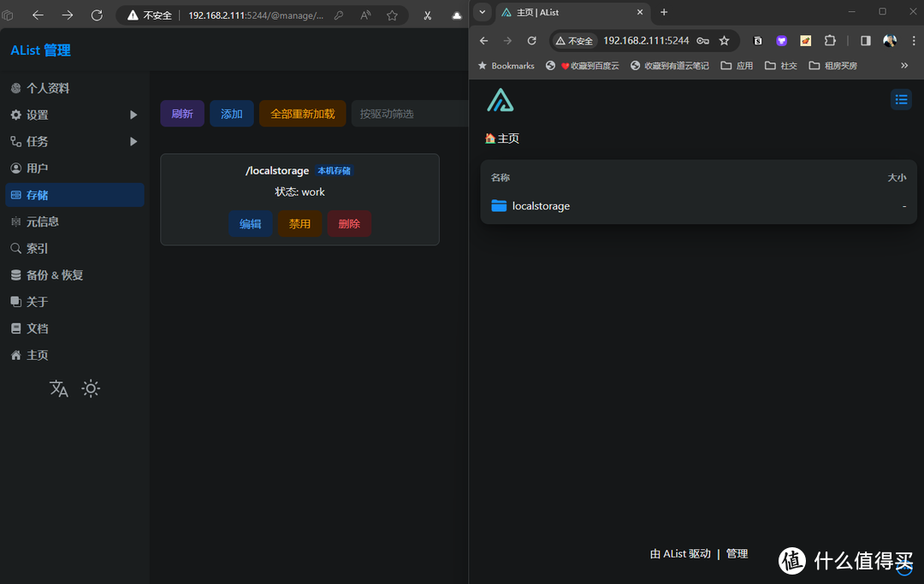Expand the 任务 tasks submenu arrow
Image resolution: width=924 pixels, height=584 pixels.
tap(133, 141)
